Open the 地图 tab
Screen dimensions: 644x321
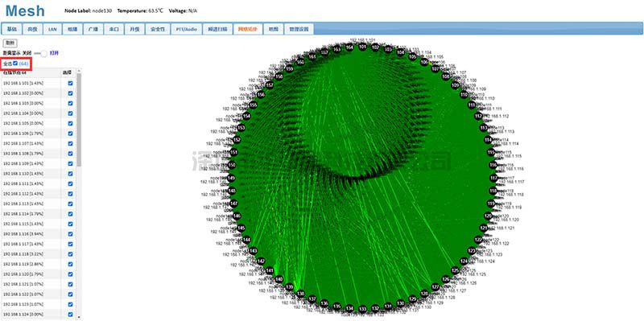273,29
